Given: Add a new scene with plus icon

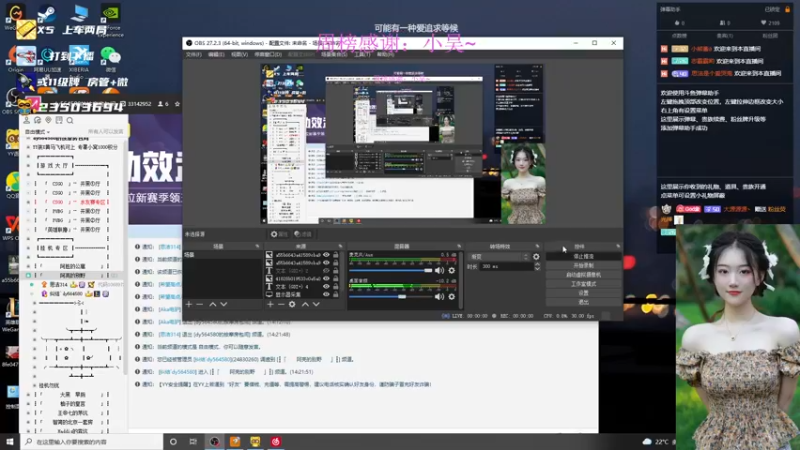Looking at the screenshot, I should point(189,304).
